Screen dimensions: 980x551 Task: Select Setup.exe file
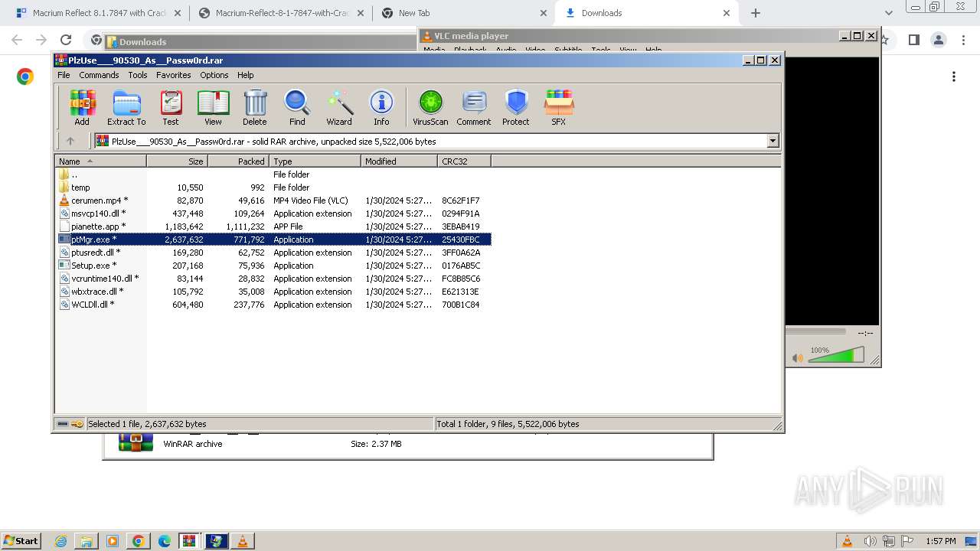(x=273, y=266)
